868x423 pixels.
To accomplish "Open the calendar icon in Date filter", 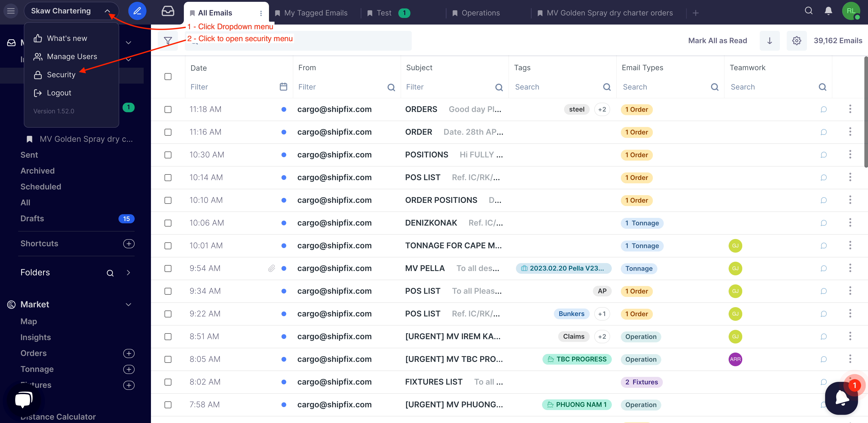I will coord(283,87).
